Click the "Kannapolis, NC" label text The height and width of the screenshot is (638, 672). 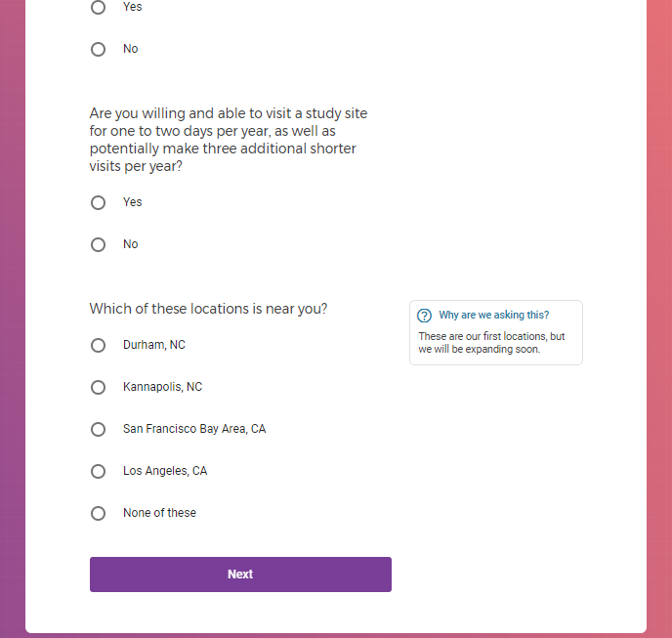pyautogui.click(x=162, y=387)
